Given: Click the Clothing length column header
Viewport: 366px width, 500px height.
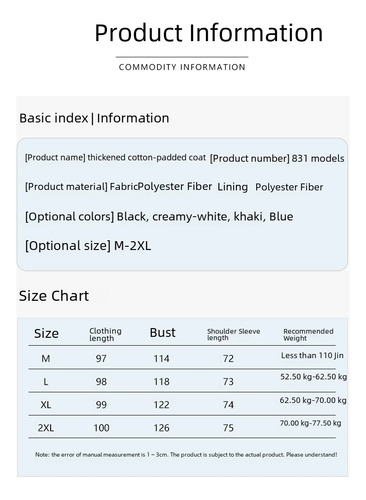Looking at the screenshot, I should (105, 334).
